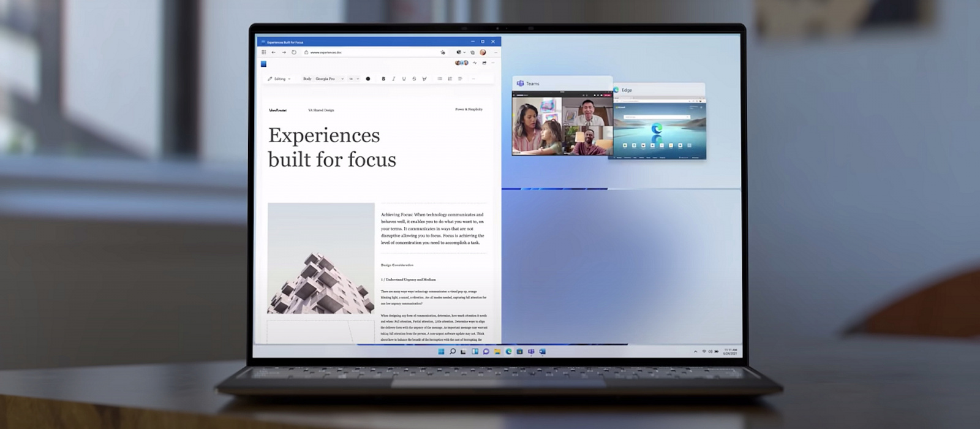Open the user profile avatar
Viewport: 980px width, 429px height.
tap(483, 53)
